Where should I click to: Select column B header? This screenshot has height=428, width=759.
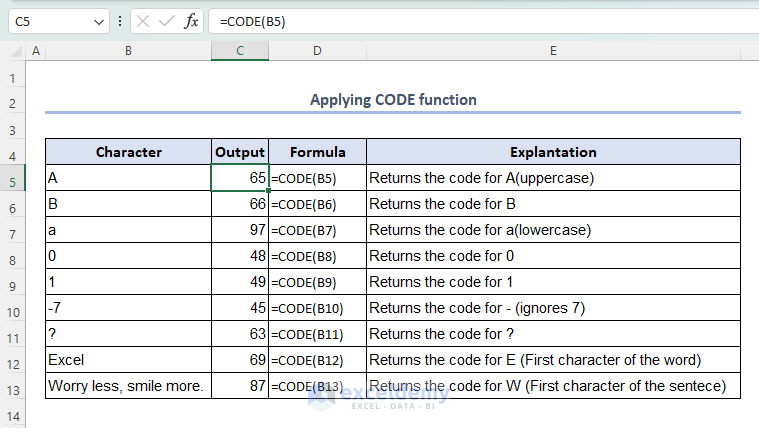click(128, 51)
